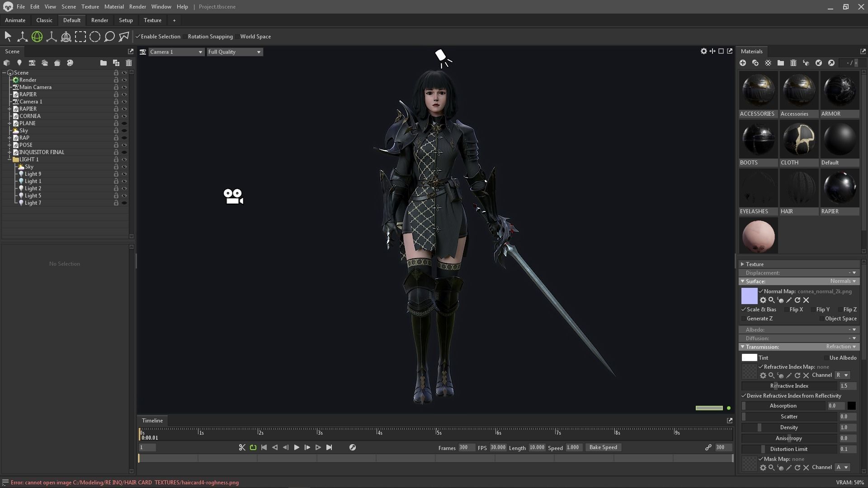The height and width of the screenshot is (488, 868).
Task: Open materials folder icon
Action: point(781,63)
